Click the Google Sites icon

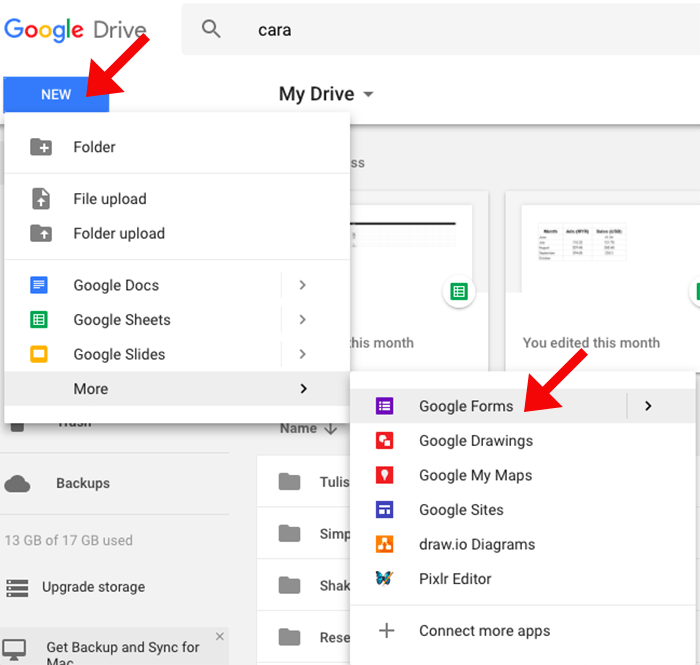coord(384,510)
